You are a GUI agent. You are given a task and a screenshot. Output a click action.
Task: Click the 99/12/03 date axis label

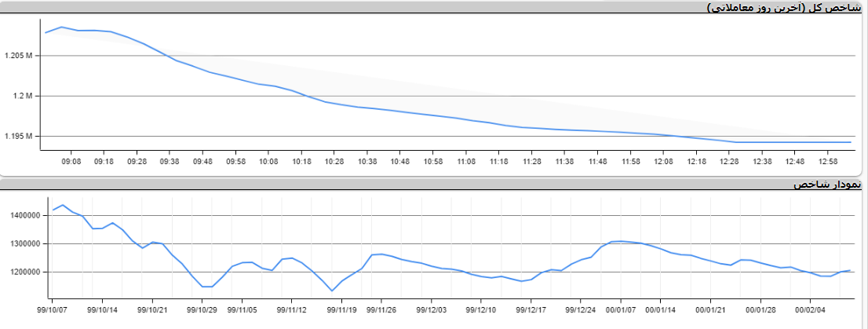click(431, 310)
